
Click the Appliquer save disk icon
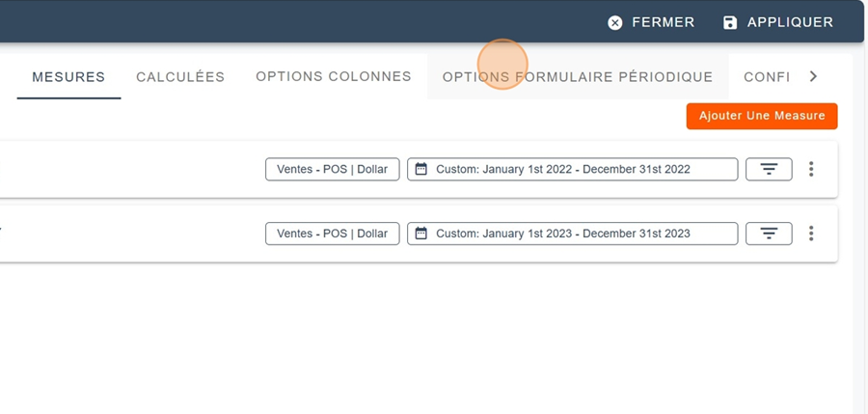[730, 22]
